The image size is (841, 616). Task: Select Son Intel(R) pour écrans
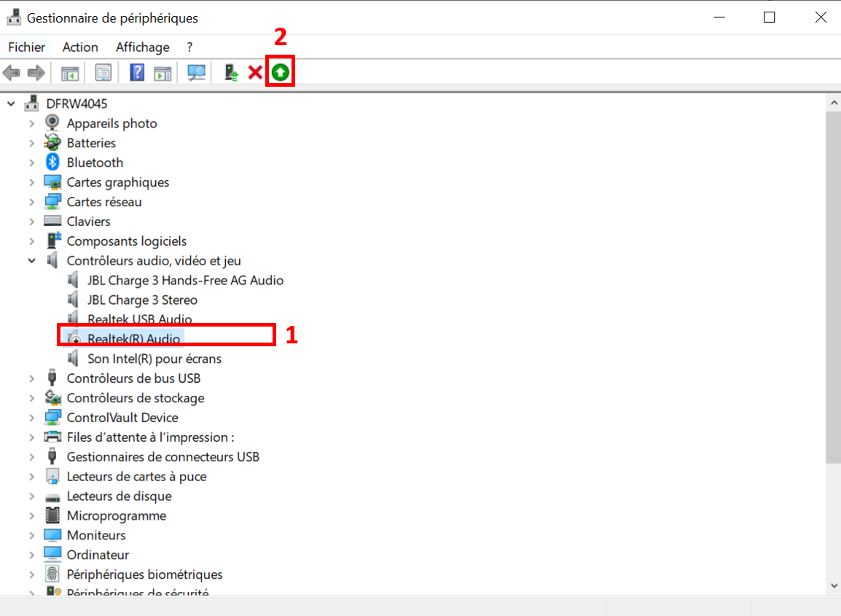(x=154, y=359)
